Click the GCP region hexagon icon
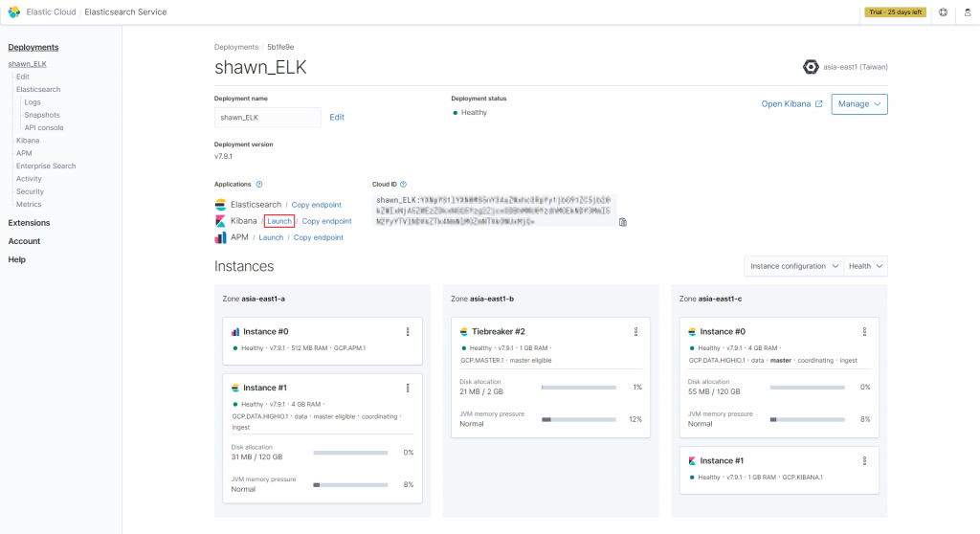The image size is (980, 534). tap(811, 67)
